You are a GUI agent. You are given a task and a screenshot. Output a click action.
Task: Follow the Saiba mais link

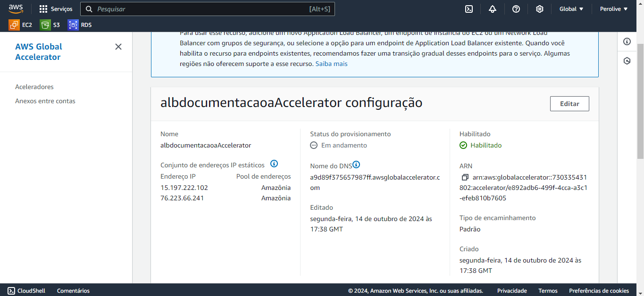pyautogui.click(x=332, y=64)
